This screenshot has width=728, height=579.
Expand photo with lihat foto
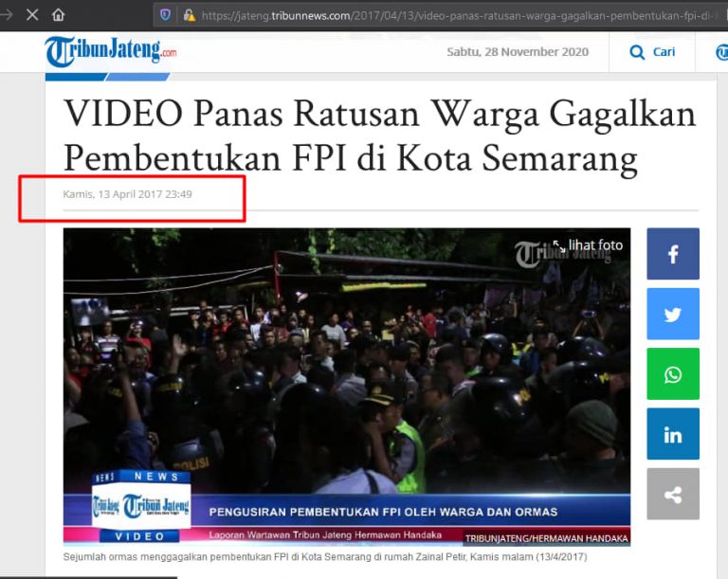[x=589, y=245]
